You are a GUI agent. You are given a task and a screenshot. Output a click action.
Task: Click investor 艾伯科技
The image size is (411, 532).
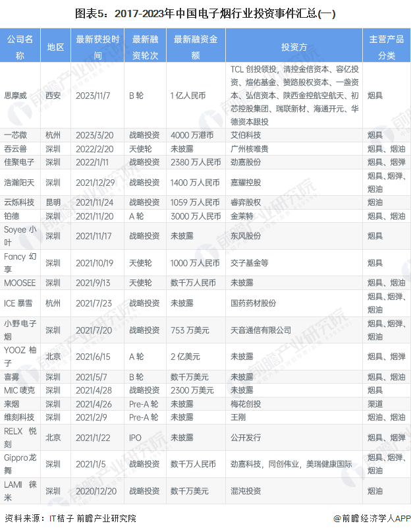click(246, 135)
